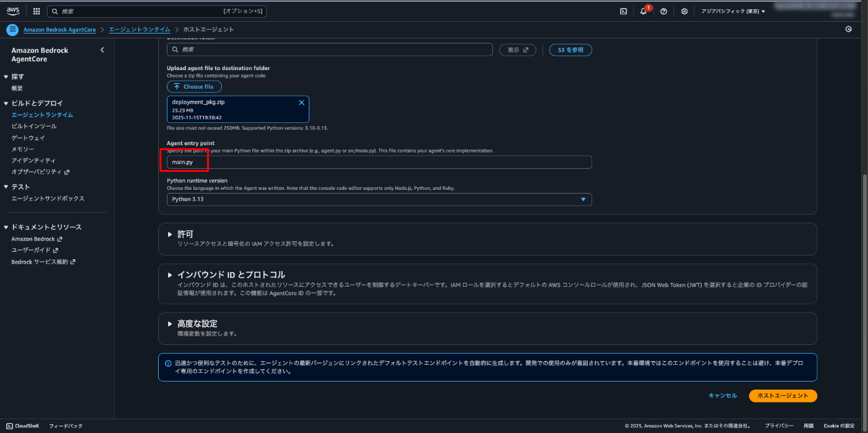Click the Agent entry point main.py field
The height and width of the screenshot is (433, 868).
tap(379, 162)
